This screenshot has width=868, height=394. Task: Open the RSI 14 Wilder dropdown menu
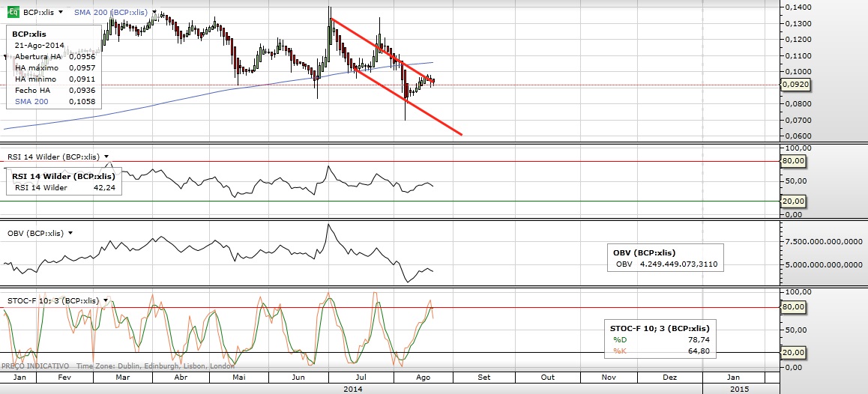(x=108, y=157)
